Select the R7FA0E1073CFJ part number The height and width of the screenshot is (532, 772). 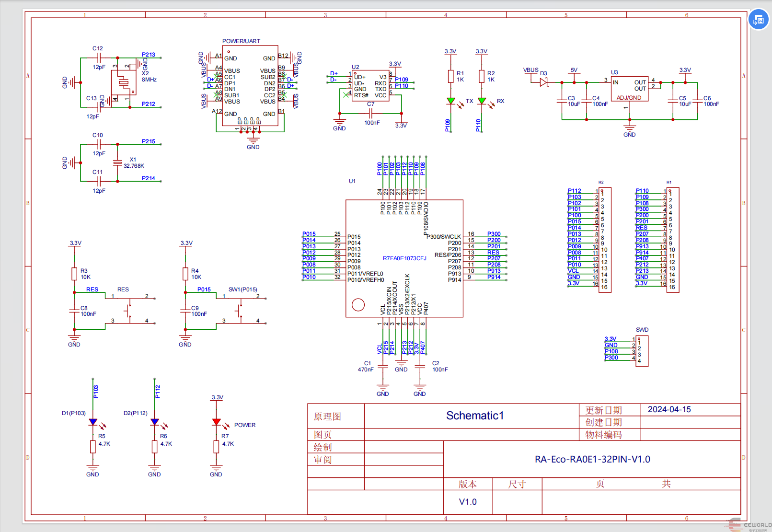tap(404, 258)
